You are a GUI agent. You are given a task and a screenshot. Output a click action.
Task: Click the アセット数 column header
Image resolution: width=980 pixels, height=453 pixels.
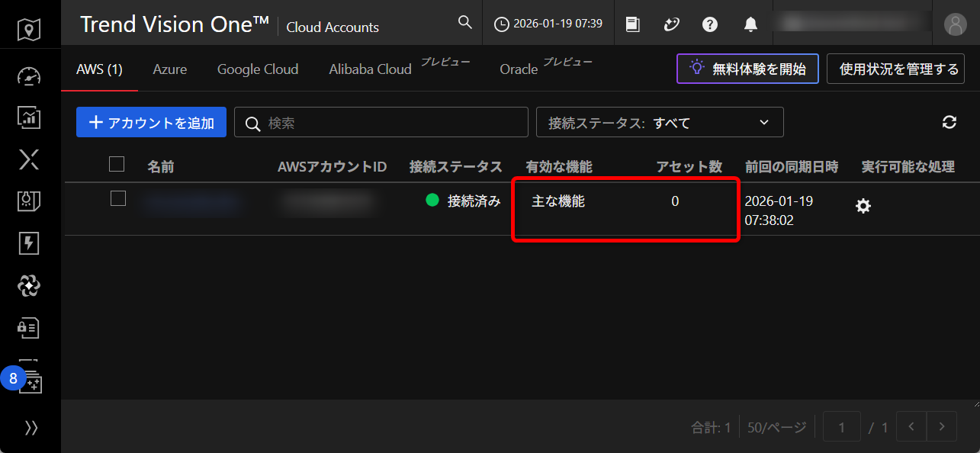point(689,166)
